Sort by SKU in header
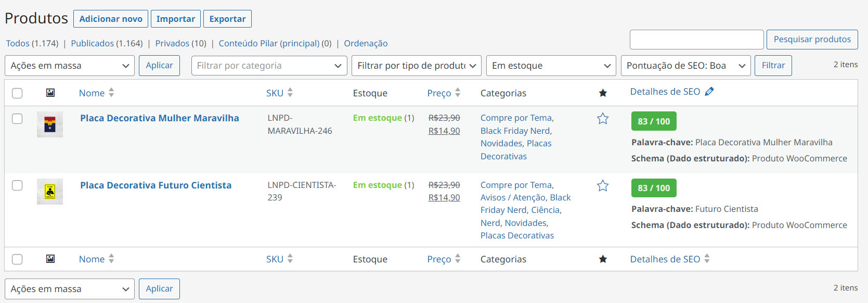The height and width of the screenshot is (303, 868). (275, 93)
